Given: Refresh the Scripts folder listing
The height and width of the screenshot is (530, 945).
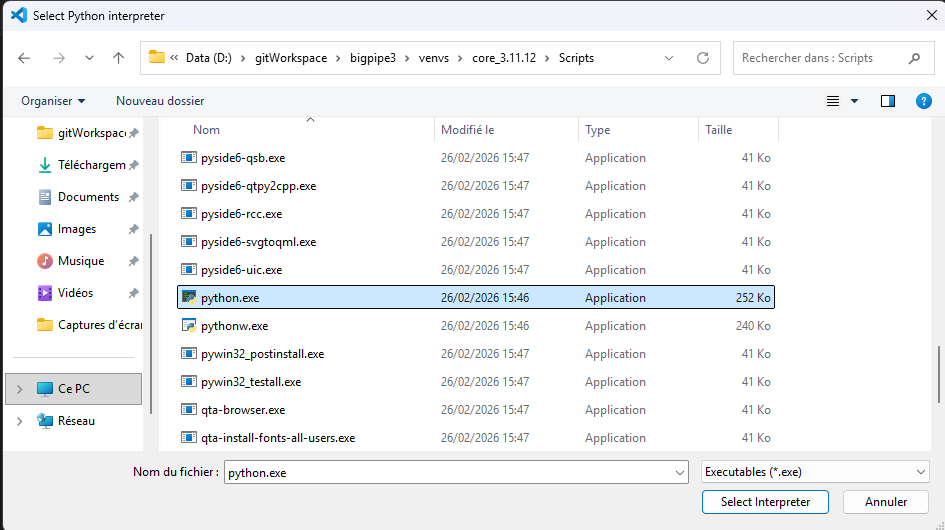Looking at the screenshot, I should coord(703,58).
